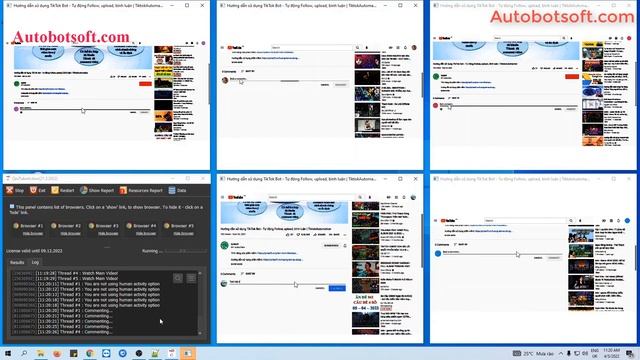This screenshot has height=360, width=640.
Task: Click the 'License valid until 09.12.2022' text
Action: 34,251
